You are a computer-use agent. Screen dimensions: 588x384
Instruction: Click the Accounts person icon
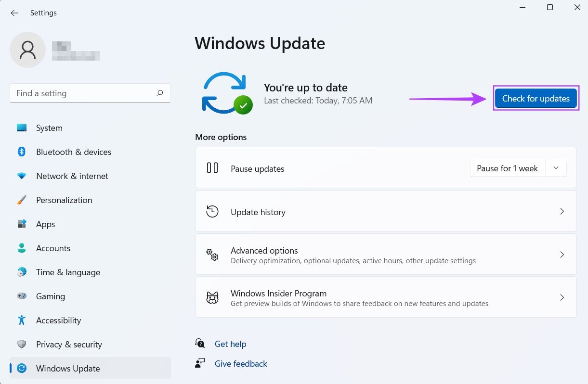tap(22, 248)
